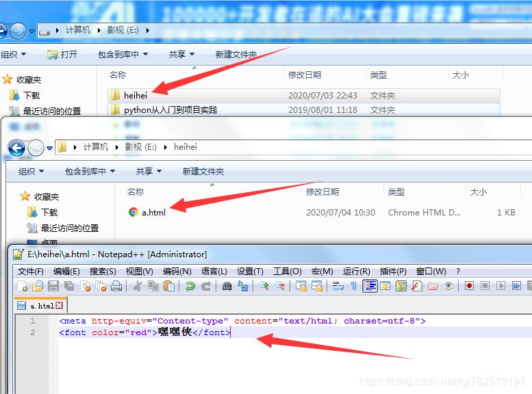Image resolution: width=532 pixels, height=394 pixels.
Task: Expand 包含到库中 dropdown in the E: drive window
Action: (x=123, y=54)
